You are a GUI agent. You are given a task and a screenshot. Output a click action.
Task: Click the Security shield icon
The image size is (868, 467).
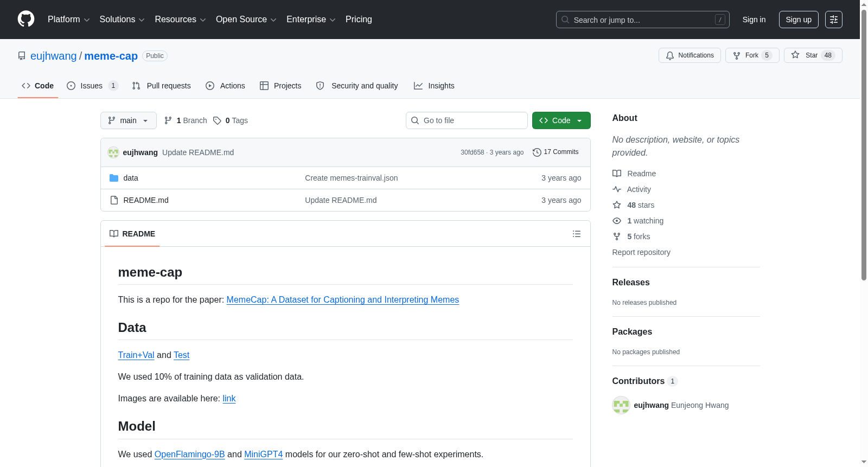pyautogui.click(x=320, y=86)
